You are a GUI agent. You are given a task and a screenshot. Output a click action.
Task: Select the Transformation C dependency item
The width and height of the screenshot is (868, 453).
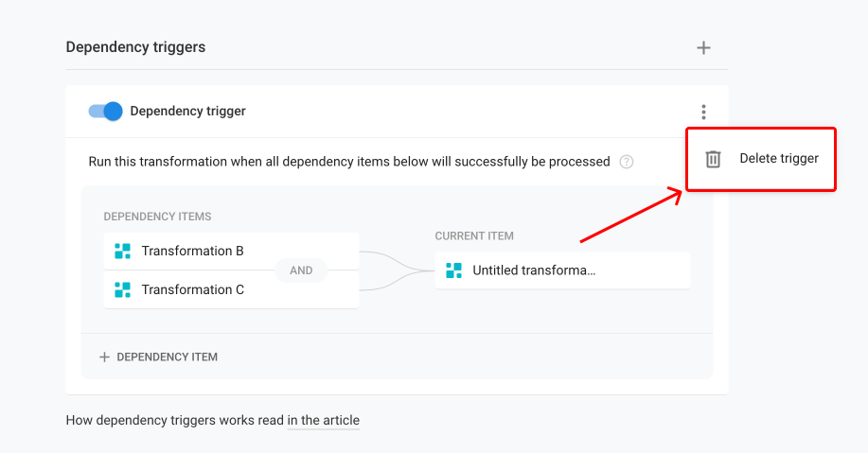click(x=231, y=289)
